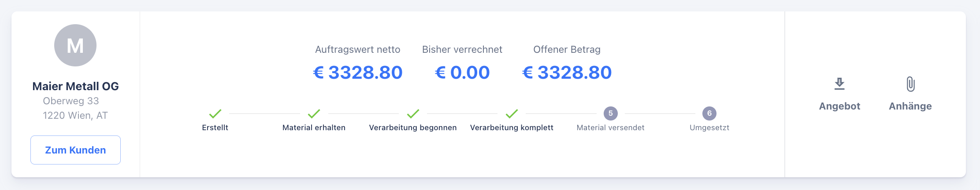This screenshot has width=980, height=190.
Task: Click the Offener Betrag amount
Action: coord(567,73)
